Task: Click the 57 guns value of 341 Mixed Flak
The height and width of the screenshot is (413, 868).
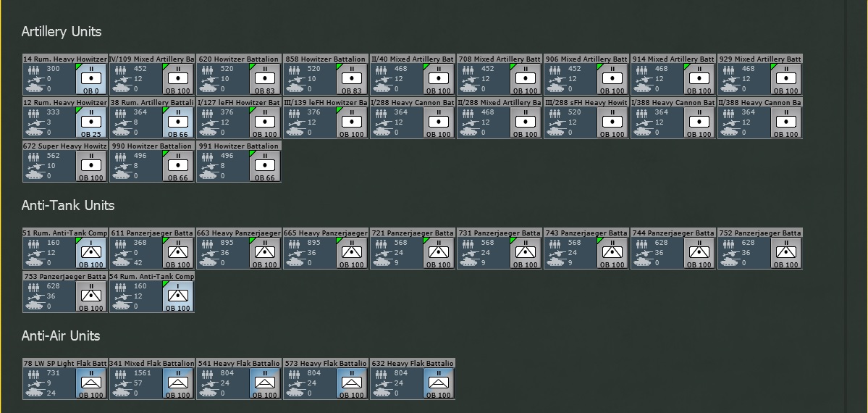Action: 138,383
